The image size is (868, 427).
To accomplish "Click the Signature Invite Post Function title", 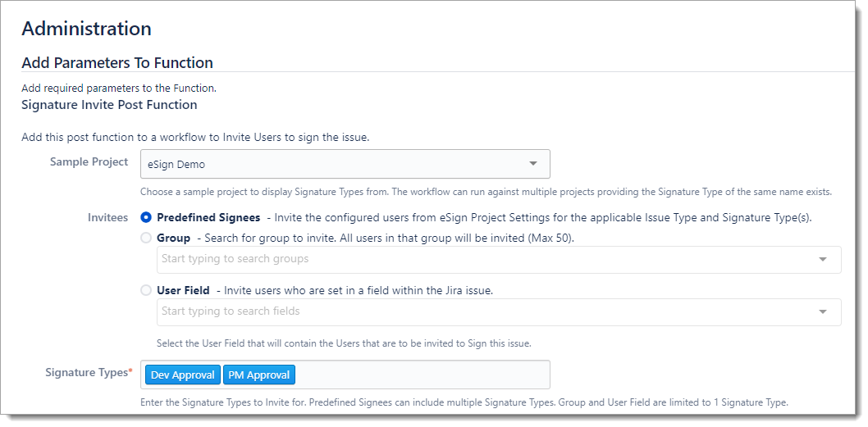I will (x=109, y=105).
